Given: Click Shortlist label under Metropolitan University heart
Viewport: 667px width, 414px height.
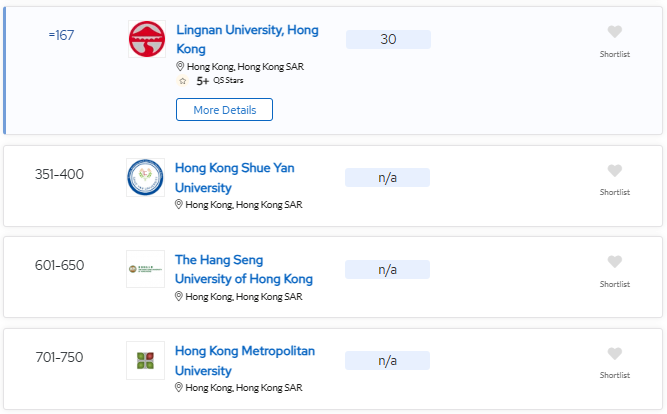Looking at the screenshot, I should (614, 375).
